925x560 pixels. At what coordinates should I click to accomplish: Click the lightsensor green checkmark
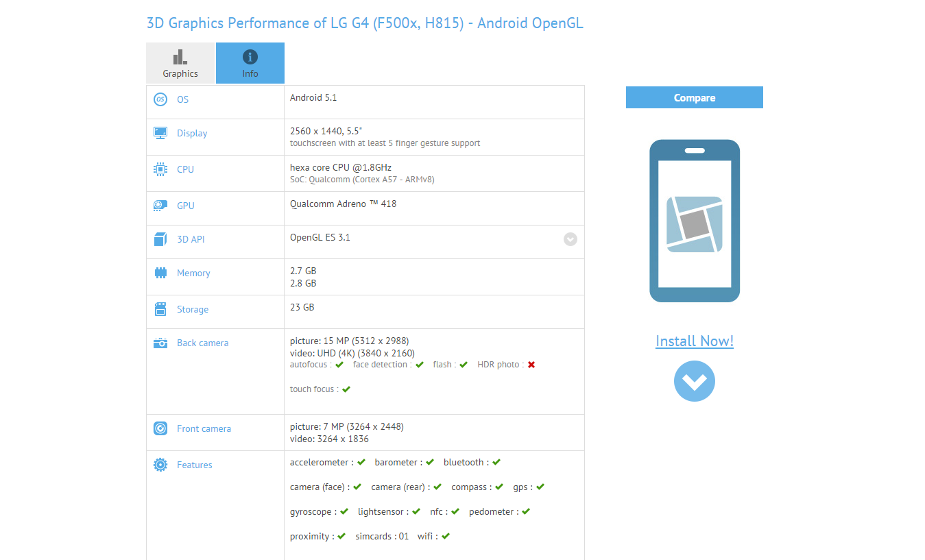416,512
